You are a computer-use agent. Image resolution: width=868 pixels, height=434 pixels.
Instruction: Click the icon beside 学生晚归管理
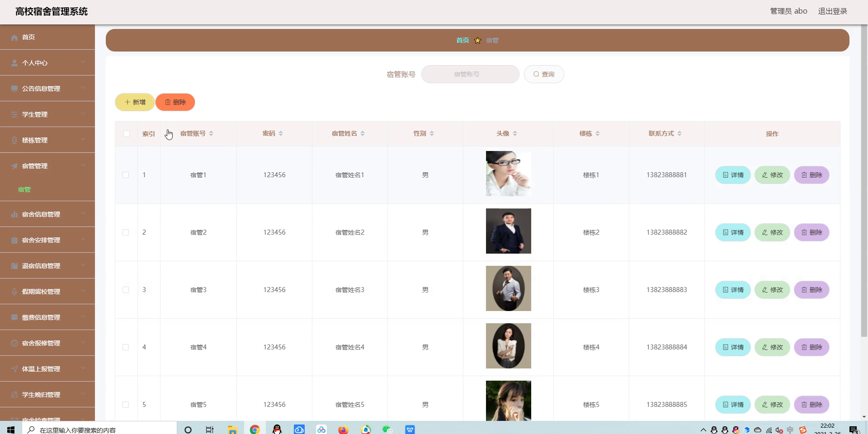[14, 395]
